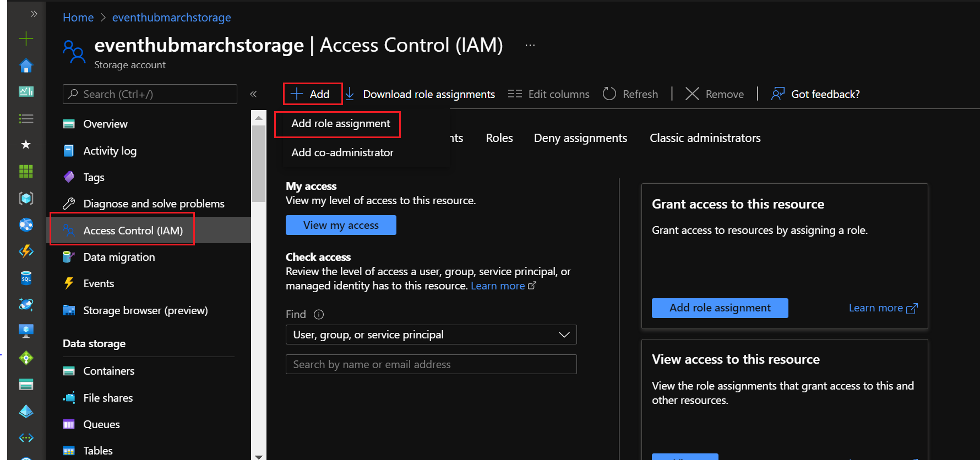Open Favorites star icon in left rail

click(x=26, y=145)
